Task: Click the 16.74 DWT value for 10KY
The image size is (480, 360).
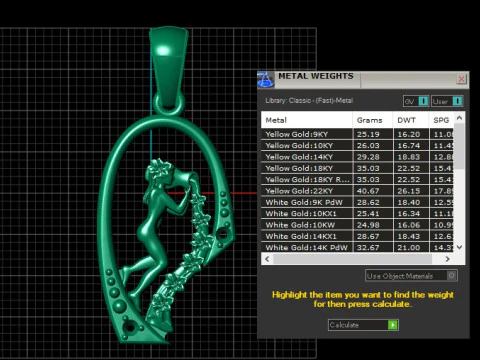Action: pos(409,146)
